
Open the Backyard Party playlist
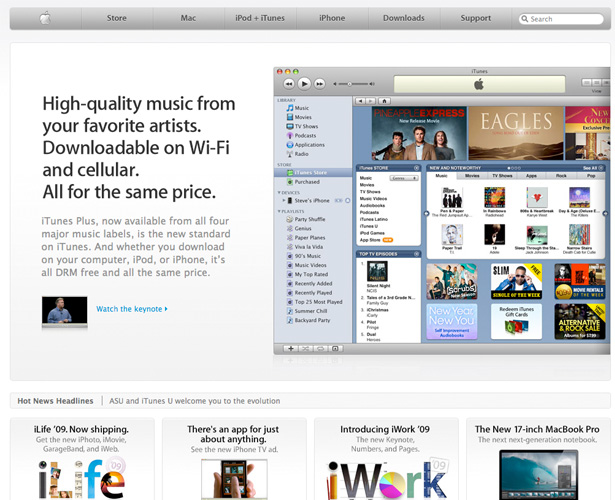pos(308,320)
